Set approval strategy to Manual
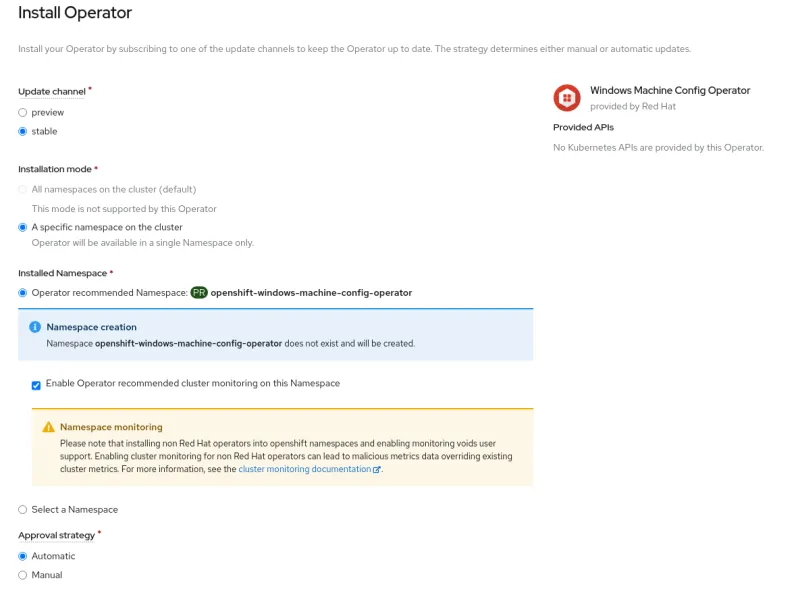This screenshot has width=800, height=591. point(23,575)
